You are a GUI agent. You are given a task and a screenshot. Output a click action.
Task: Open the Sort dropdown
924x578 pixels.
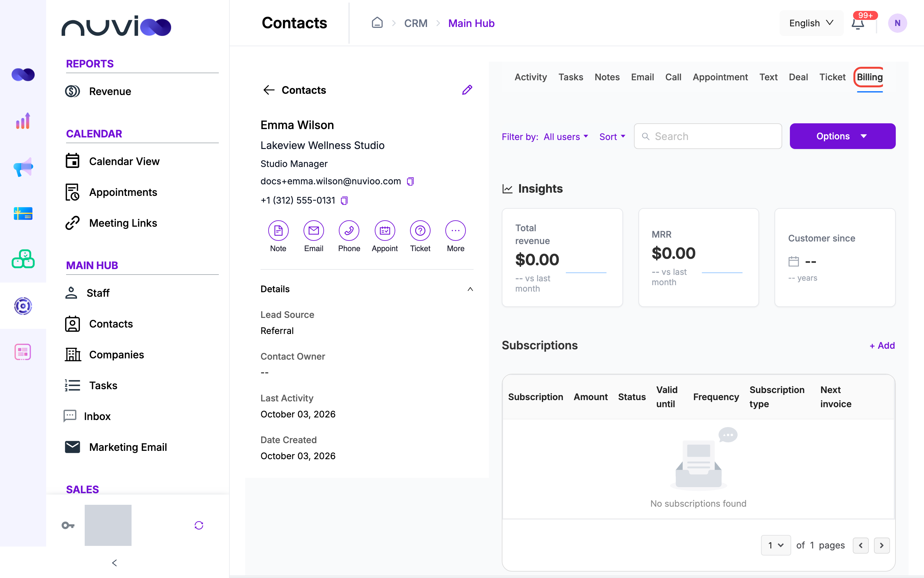click(612, 137)
